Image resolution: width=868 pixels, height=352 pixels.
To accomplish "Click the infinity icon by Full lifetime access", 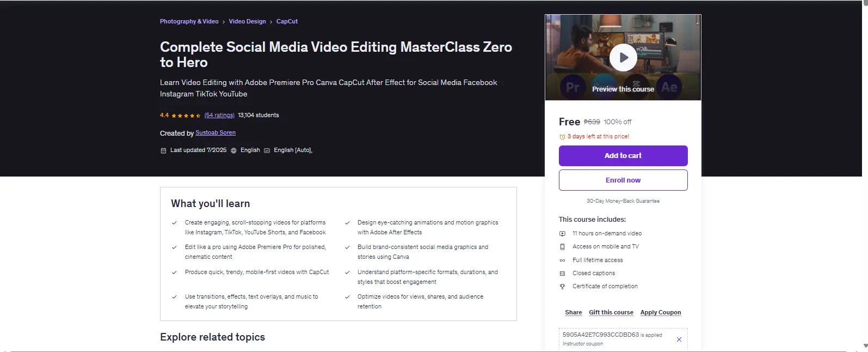I will pyautogui.click(x=562, y=260).
